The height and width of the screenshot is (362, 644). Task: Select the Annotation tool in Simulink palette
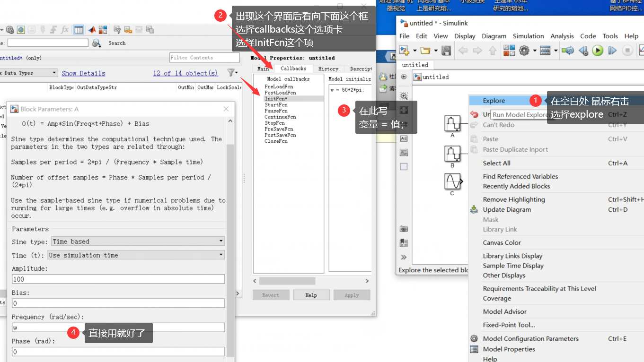click(404, 138)
